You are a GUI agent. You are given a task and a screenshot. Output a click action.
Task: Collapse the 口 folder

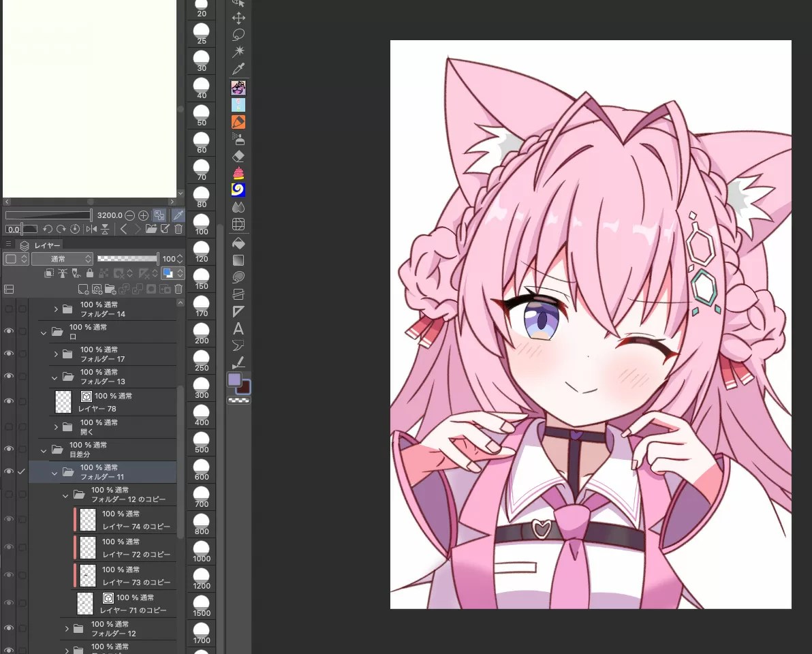click(44, 332)
